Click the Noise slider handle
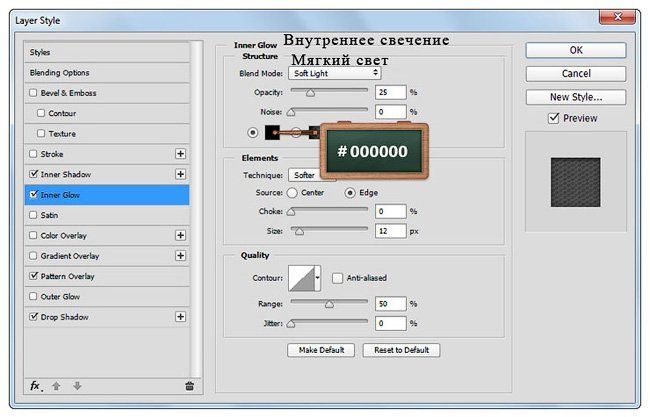This screenshot has height=417, width=650. tap(291, 112)
